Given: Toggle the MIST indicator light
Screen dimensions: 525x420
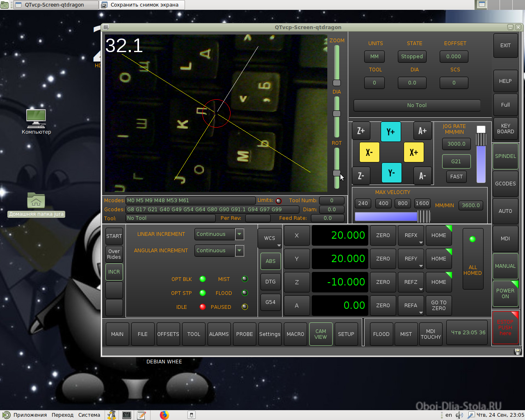Looking at the screenshot, I should [x=245, y=279].
